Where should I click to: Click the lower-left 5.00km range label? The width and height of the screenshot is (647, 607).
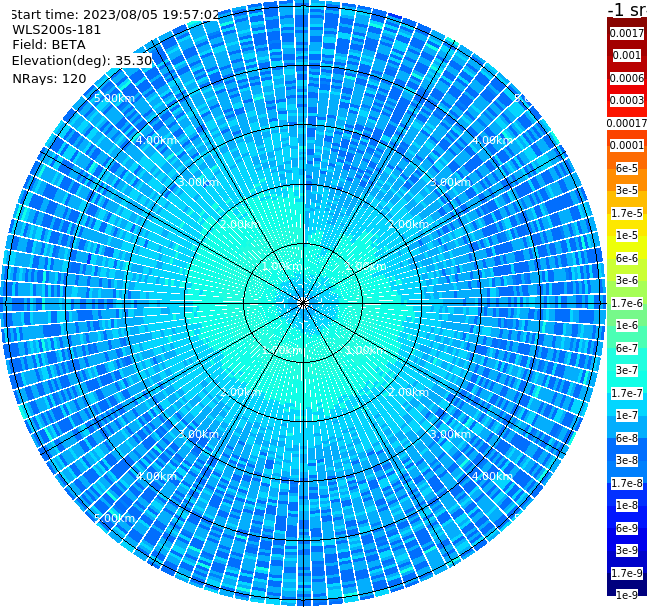pos(115,518)
